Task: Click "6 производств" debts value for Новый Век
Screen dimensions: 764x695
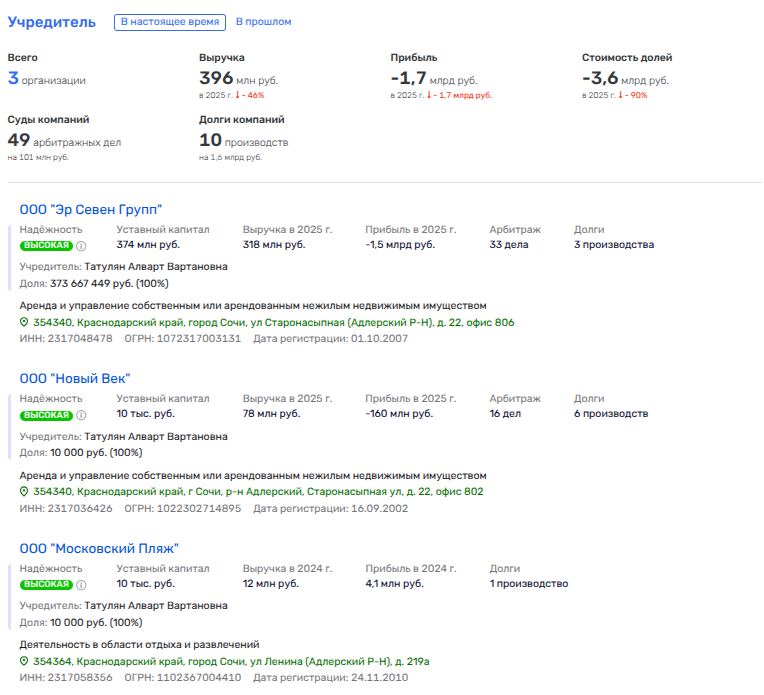Action: tap(610, 413)
